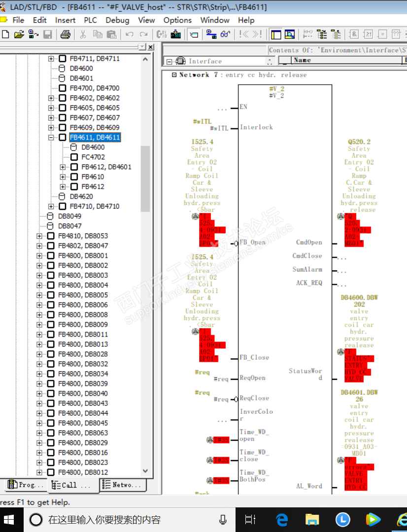The width and height of the screenshot is (407, 532).
Task: Collapse the FB4611, DB4611 tree node
Action: coord(51,137)
